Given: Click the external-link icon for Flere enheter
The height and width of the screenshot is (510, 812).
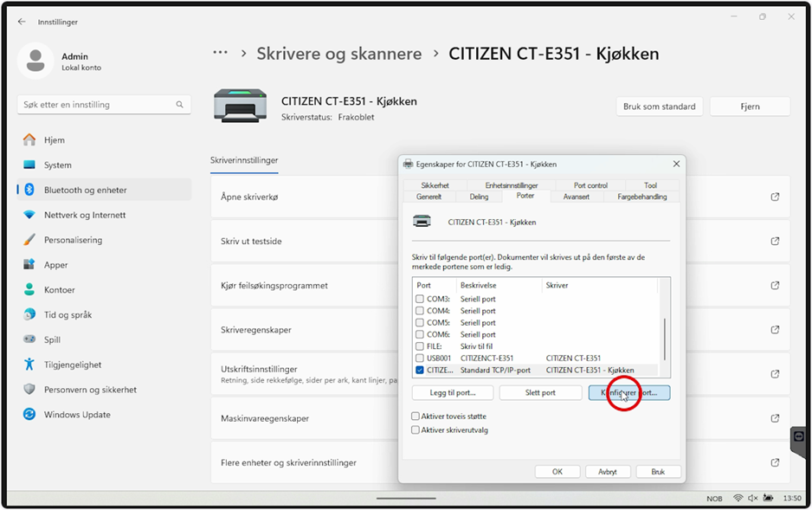Looking at the screenshot, I should (x=775, y=463).
